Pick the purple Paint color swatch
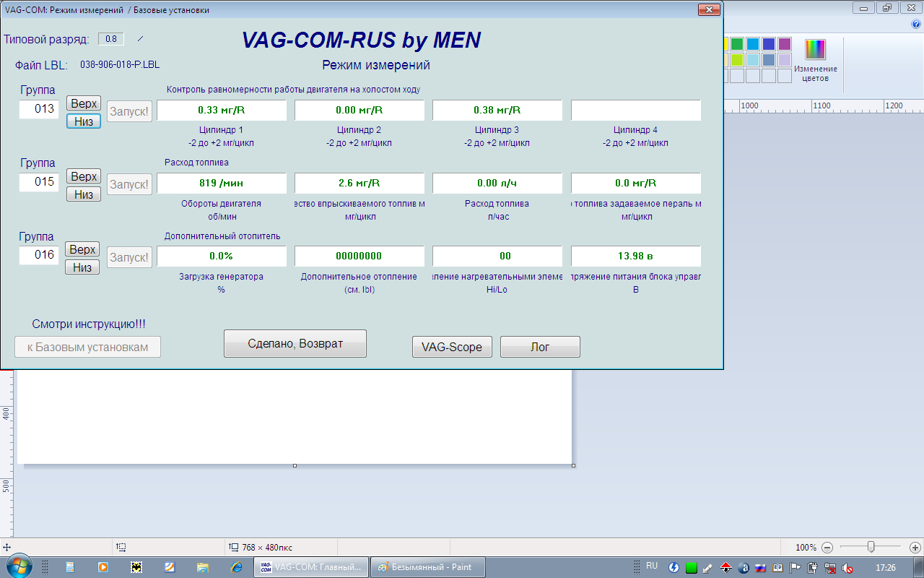Screen dimensions: 924x578 tap(785, 44)
